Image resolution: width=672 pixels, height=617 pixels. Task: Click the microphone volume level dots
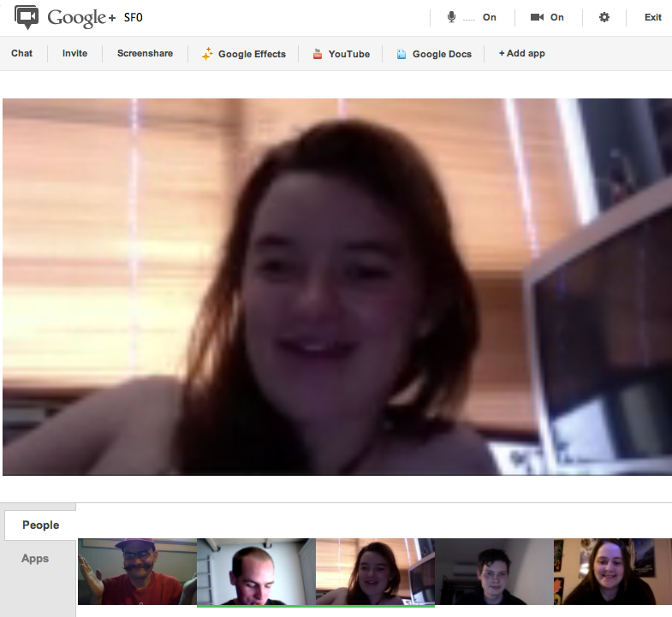pyautogui.click(x=469, y=21)
